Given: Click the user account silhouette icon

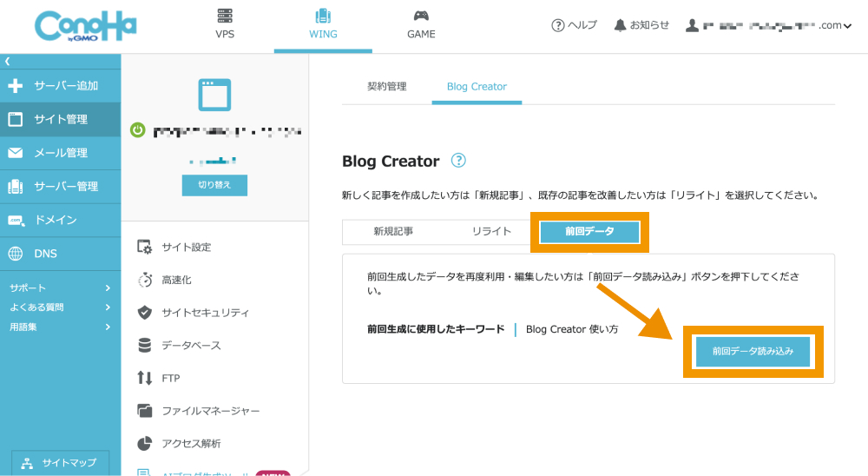Looking at the screenshot, I should [692, 25].
